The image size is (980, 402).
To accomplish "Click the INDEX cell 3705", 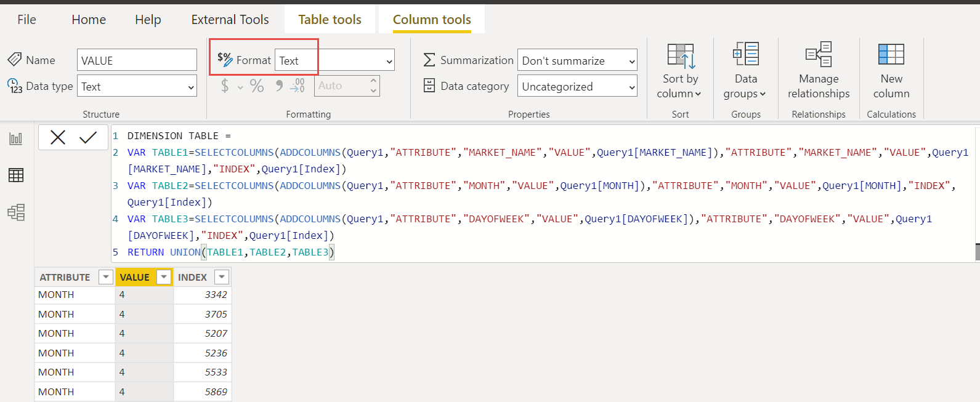I will tap(203, 314).
